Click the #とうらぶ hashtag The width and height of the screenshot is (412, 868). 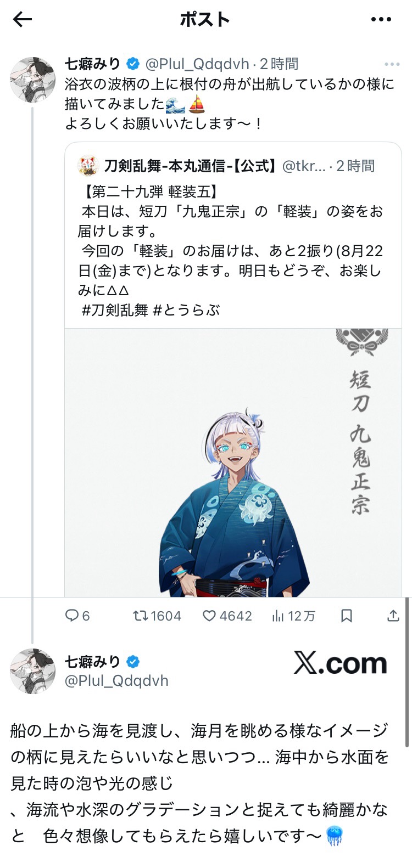tap(186, 310)
